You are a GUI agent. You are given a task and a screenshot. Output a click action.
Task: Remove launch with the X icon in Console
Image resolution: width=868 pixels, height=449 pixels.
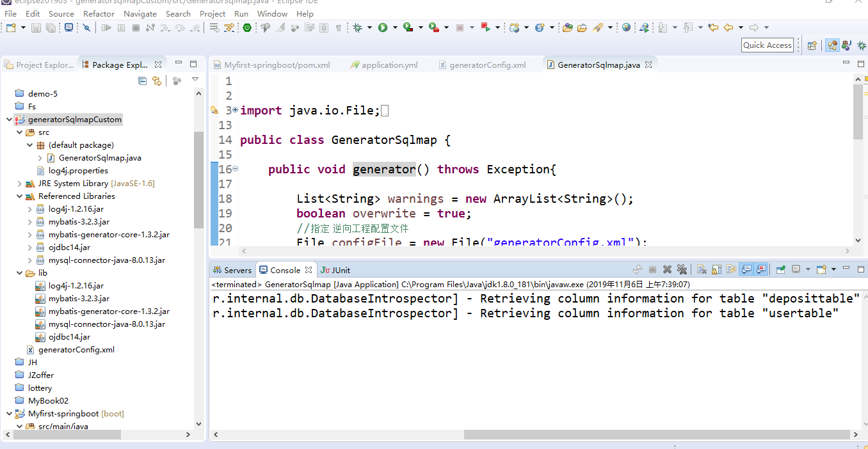click(x=667, y=270)
